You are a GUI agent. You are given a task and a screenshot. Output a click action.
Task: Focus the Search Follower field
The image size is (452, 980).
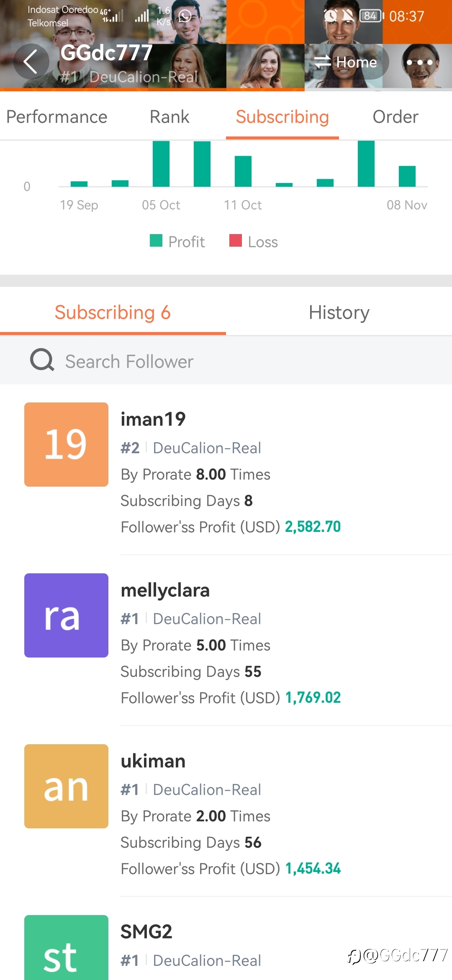226,361
